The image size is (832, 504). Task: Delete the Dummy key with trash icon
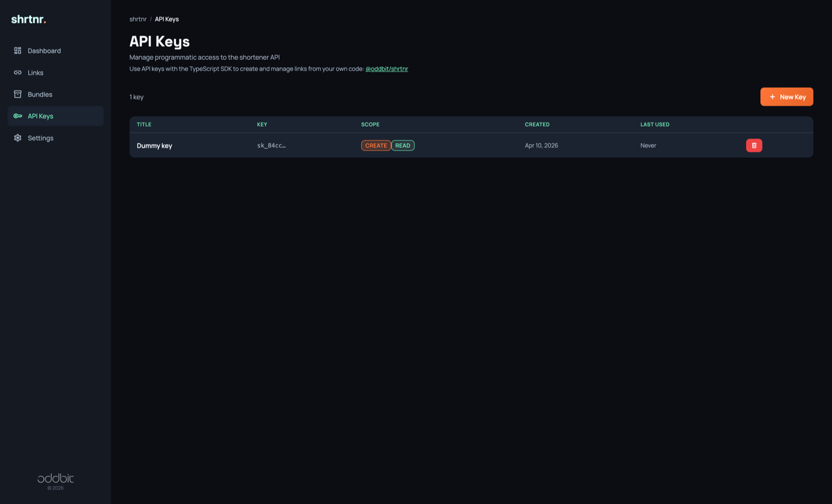point(754,145)
